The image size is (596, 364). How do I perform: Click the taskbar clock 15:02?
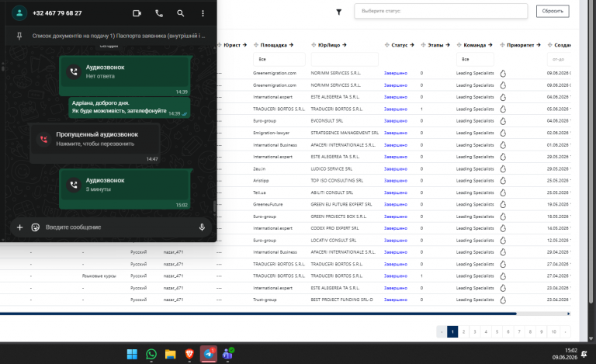tap(571, 351)
